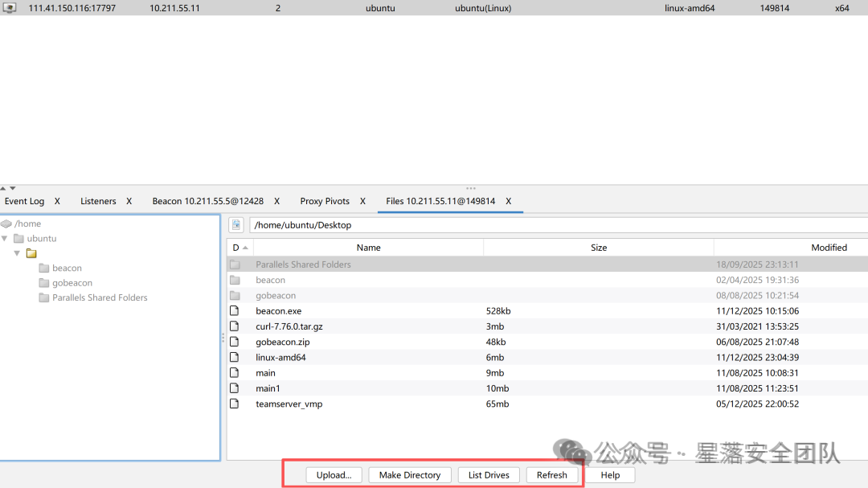Image resolution: width=868 pixels, height=488 pixels.
Task: Open the Proxy Pivots tab
Action: coord(325,201)
